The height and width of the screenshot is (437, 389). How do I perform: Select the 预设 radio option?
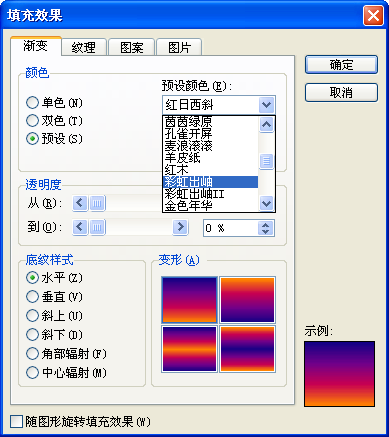tap(54, 139)
